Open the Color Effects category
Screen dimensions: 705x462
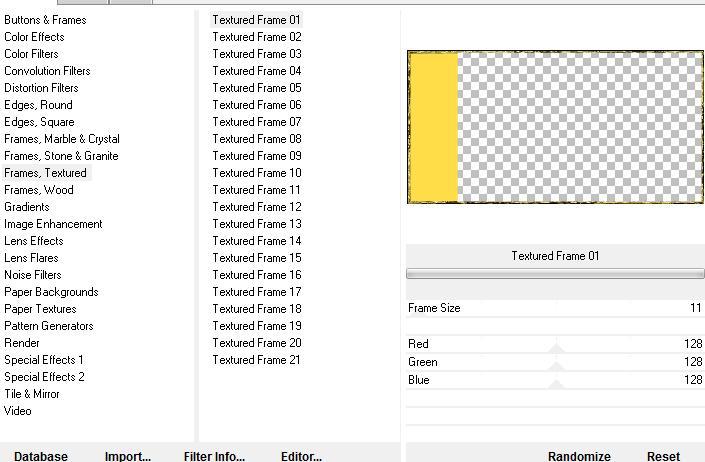(34, 37)
